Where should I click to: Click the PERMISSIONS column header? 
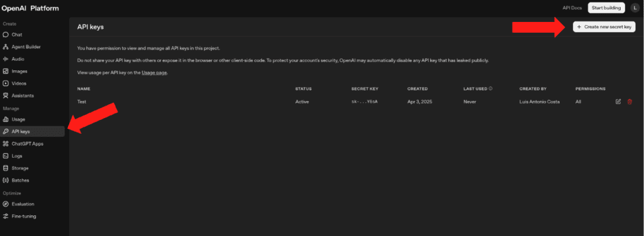click(x=590, y=88)
